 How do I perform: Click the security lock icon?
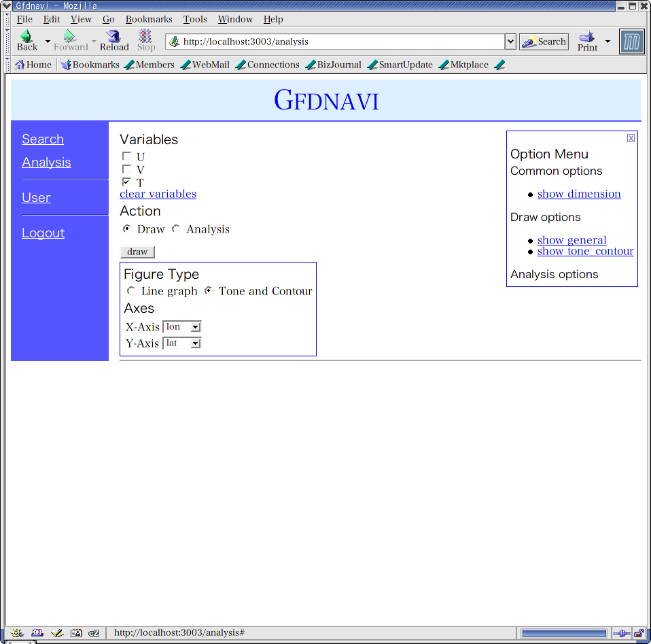tap(639, 633)
